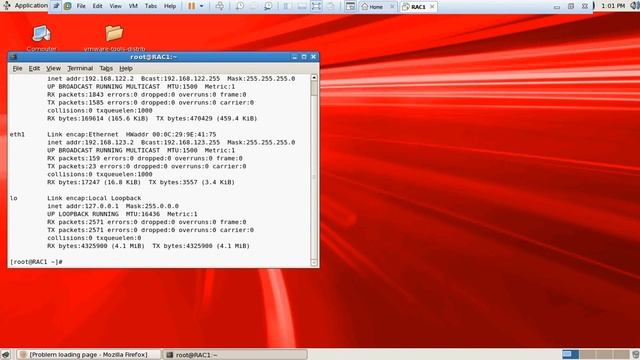Open the Terminal menu

[80, 68]
